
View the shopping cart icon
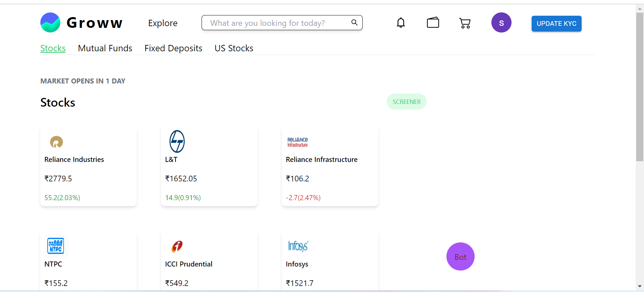(x=465, y=23)
